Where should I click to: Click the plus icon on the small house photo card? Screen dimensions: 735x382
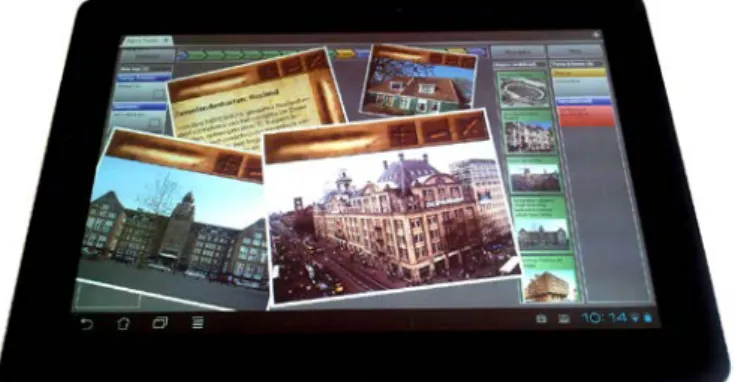(x=436, y=58)
